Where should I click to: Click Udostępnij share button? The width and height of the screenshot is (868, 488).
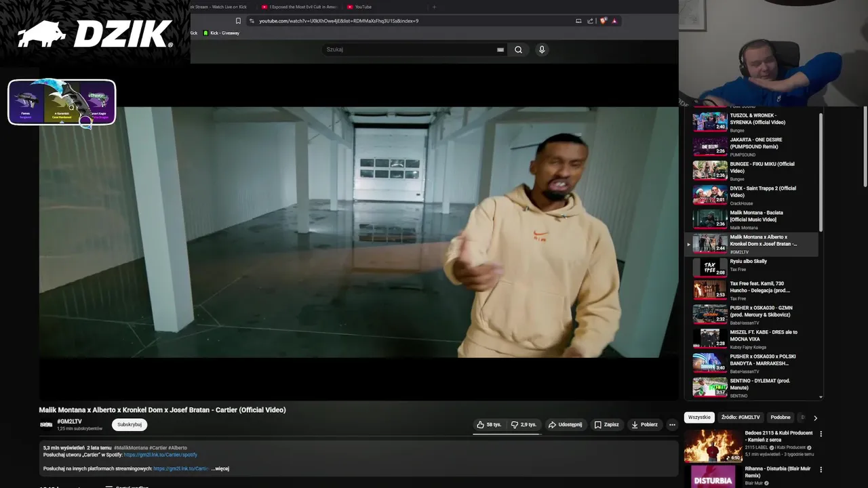(565, 424)
